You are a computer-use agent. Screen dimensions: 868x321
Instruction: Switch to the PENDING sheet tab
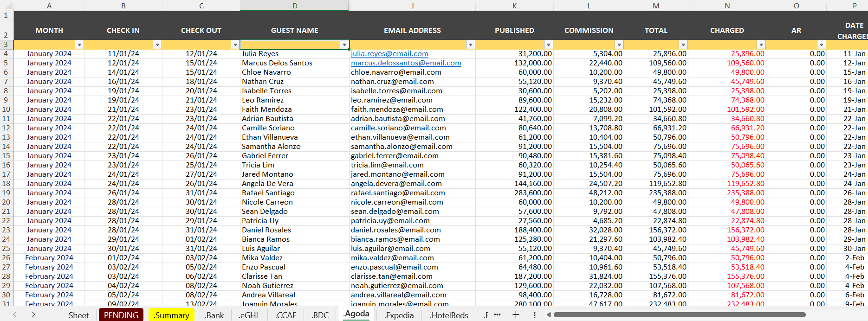(x=121, y=315)
